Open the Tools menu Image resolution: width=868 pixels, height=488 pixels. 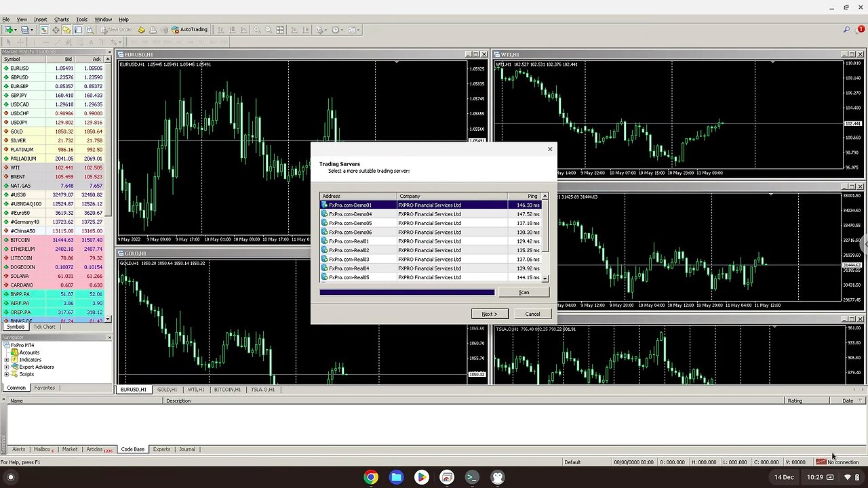click(82, 20)
